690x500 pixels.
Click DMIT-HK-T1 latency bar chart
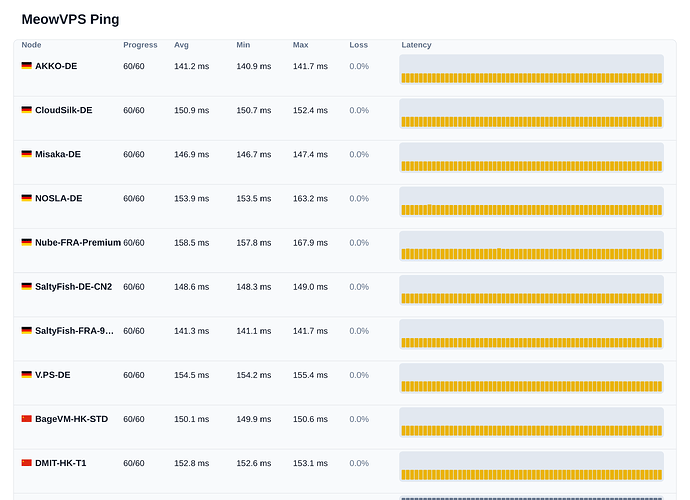532,467
